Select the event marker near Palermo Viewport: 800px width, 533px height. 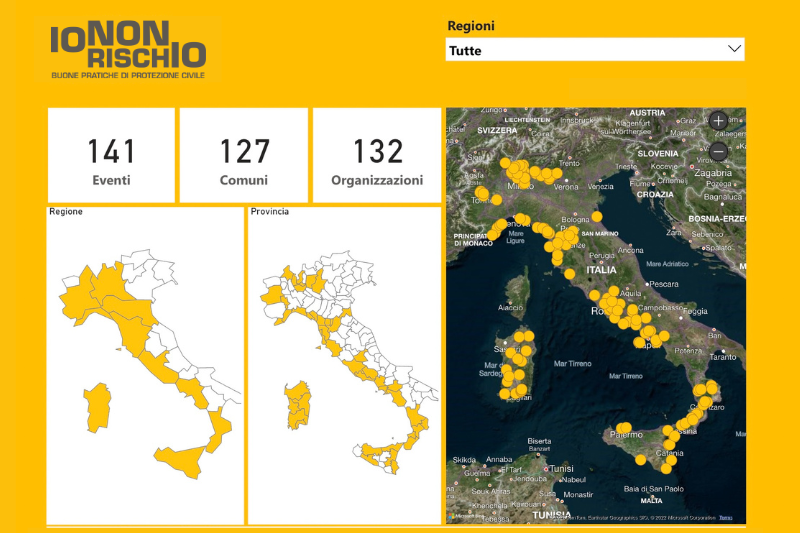click(x=623, y=428)
